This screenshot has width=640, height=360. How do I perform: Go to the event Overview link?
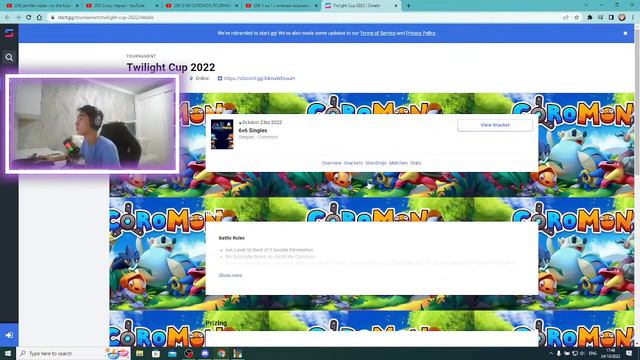tap(331, 163)
